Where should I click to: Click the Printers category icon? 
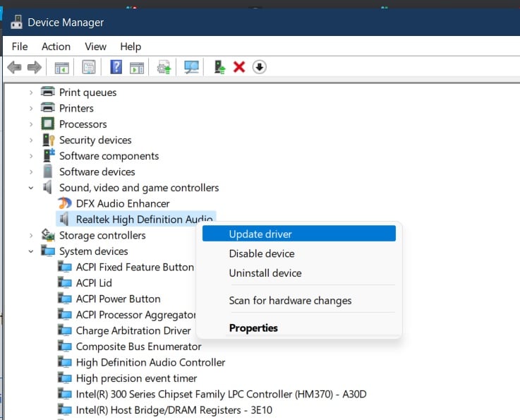[x=48, y=107]
